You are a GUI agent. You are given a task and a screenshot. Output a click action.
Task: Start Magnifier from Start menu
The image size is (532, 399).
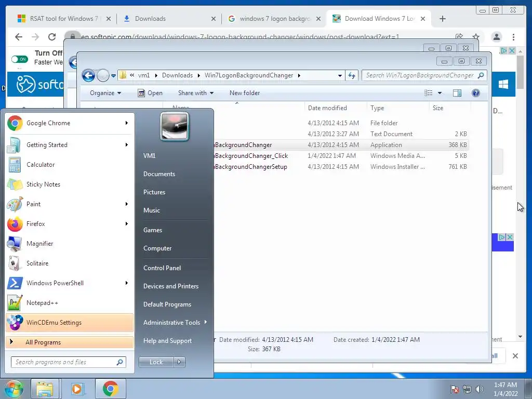(x=70, y=243)
